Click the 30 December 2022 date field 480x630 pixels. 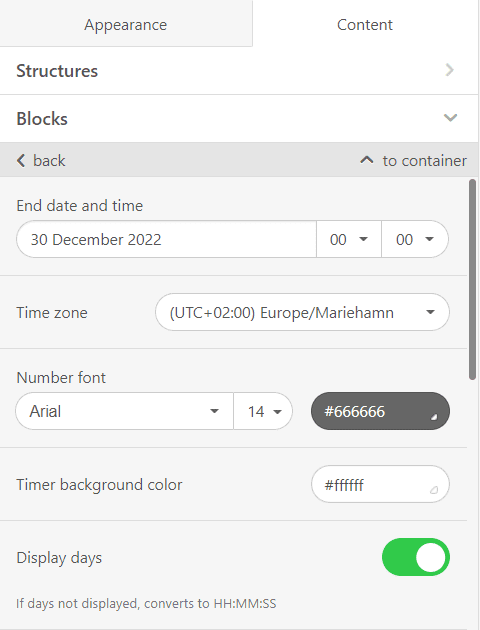click(166, 239)
